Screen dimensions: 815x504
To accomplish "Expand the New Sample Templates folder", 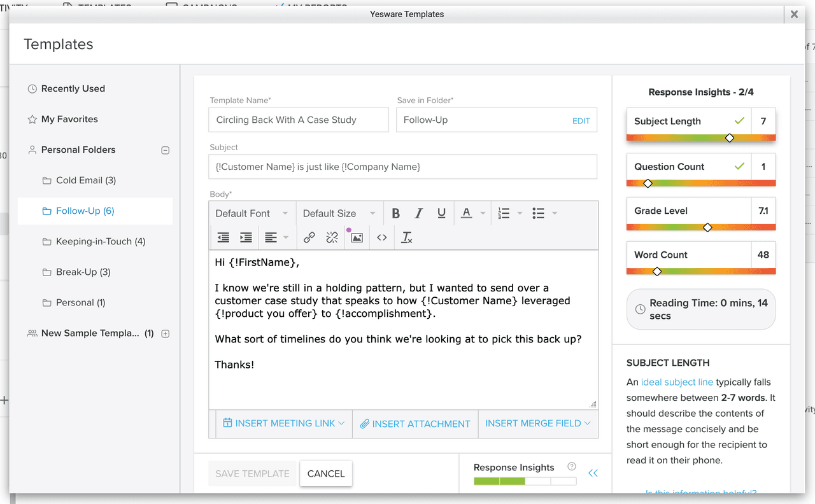I will click(x=166, y=333).
